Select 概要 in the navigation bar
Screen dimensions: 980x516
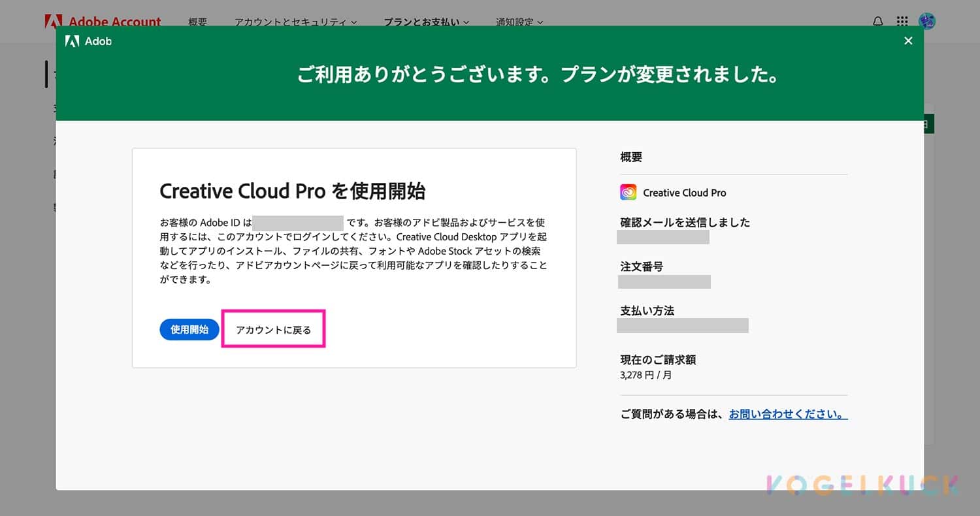coord(197,22)
